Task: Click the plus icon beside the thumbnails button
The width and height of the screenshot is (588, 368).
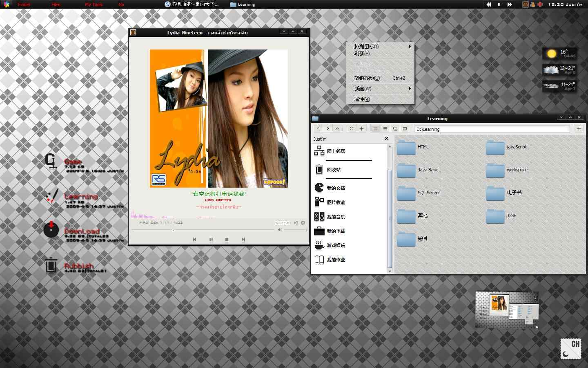Action: (361, 129)
